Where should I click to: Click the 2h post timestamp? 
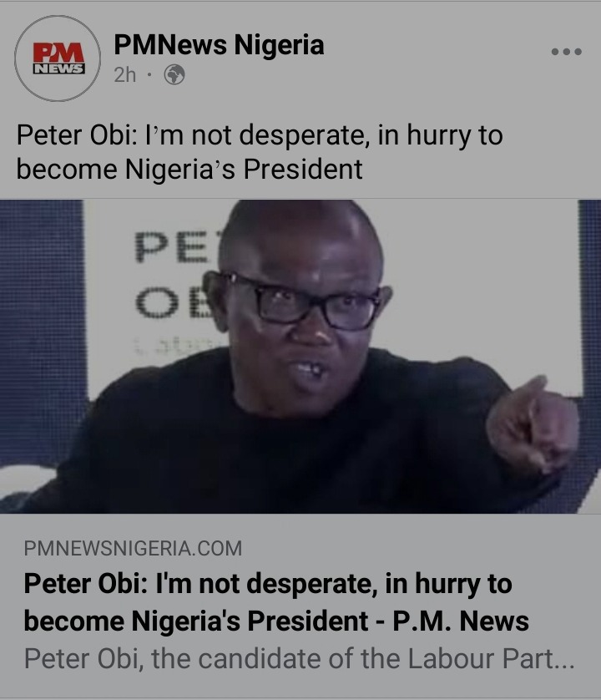point(124,75)
